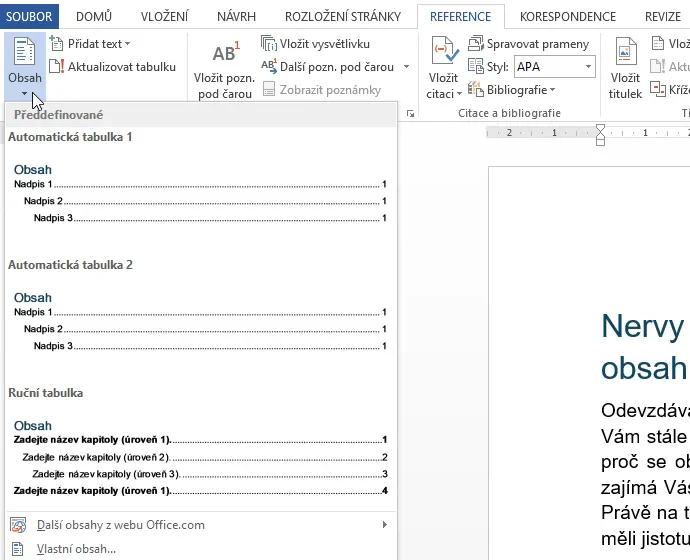
Task: Click the Automatická tabulka 2 heading text
Action: [x=70, y=265]
